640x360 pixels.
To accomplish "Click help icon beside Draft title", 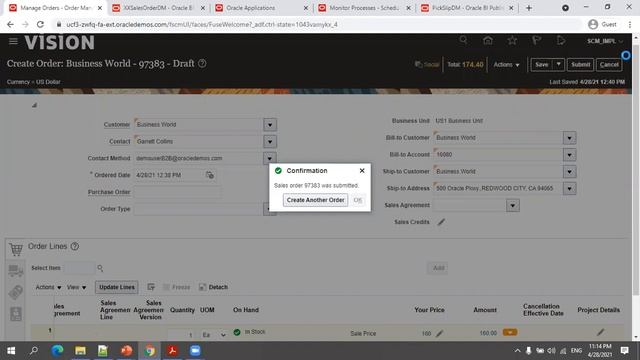I will [202, 64].
